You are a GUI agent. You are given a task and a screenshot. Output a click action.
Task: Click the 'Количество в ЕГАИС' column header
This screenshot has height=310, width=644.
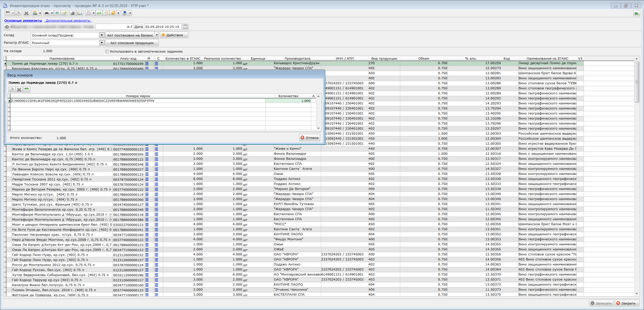coord(183,58)
